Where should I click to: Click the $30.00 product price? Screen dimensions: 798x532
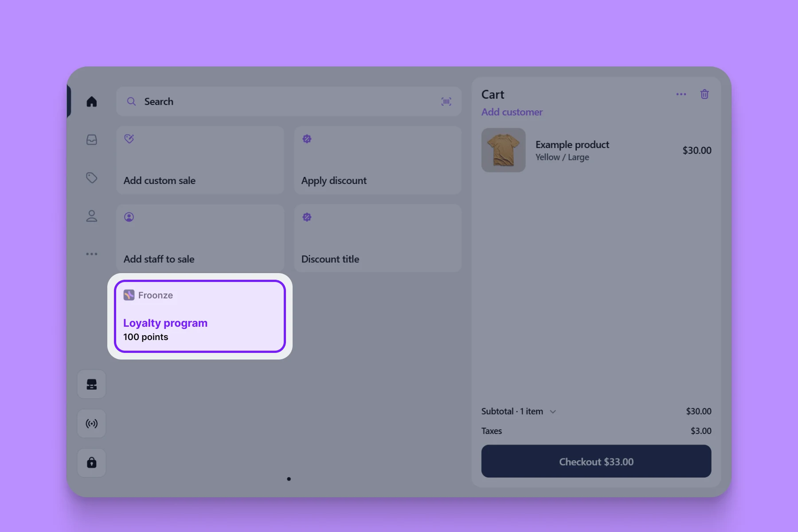click(x=697, y=150)
